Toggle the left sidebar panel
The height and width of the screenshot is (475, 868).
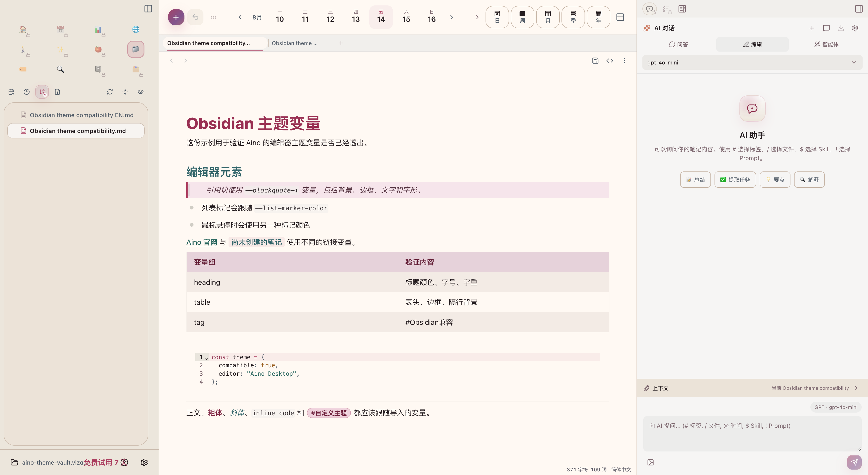[148, 8]
